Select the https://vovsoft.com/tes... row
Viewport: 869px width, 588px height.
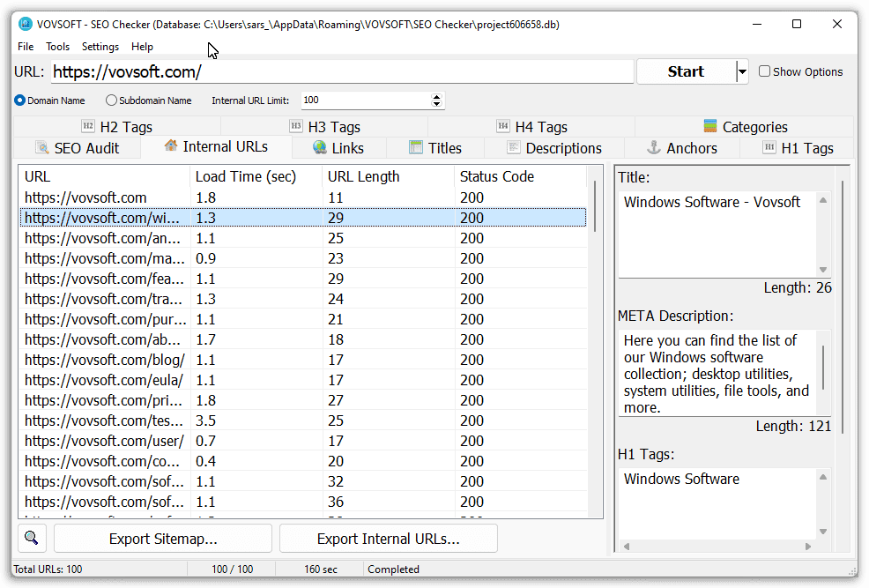303,421
